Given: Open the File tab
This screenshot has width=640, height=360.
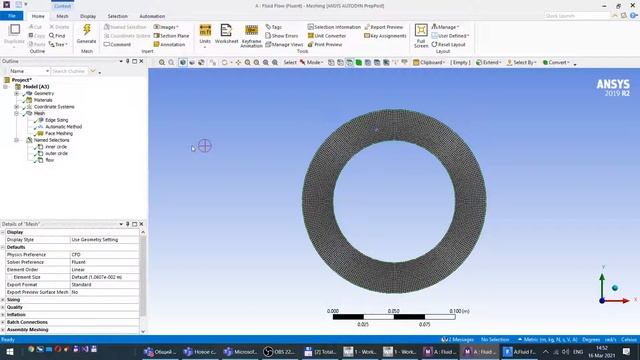Looking at the screenshot, I should [x=12, y=16].
